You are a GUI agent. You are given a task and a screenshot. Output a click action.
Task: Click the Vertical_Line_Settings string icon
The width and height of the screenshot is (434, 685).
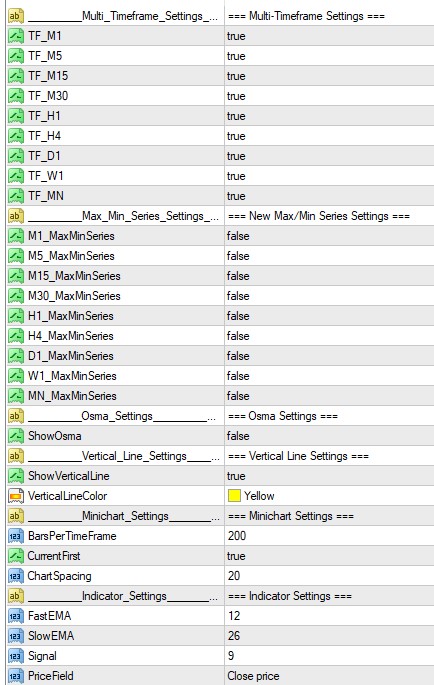click(16, 456)
